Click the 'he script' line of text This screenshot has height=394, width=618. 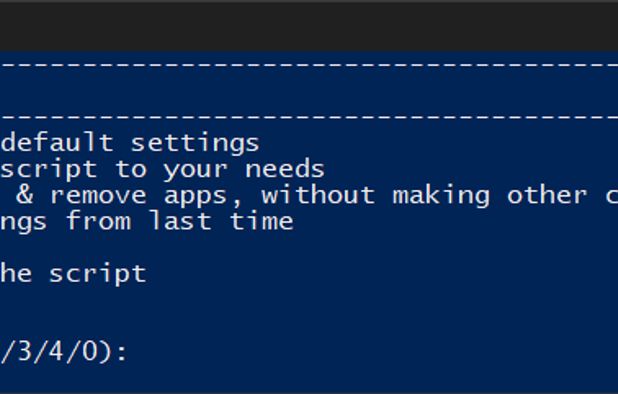(x=73, y=274)
